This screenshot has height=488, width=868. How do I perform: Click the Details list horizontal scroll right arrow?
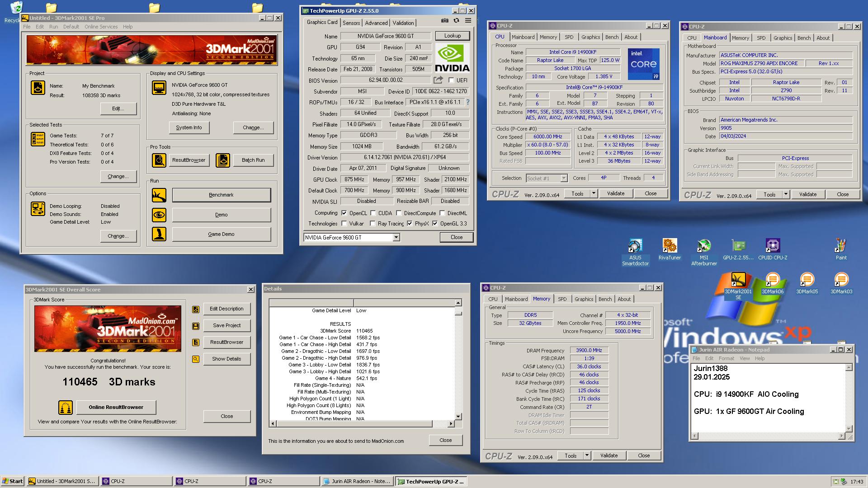pyautogui.click(x=451, y=424)
